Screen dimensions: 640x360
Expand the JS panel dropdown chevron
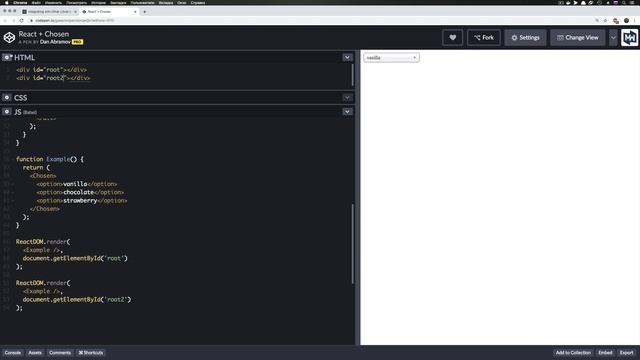(x=347, y=111)
